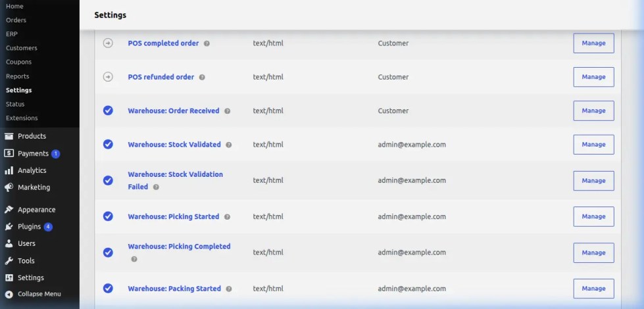
Task: Open the POS refunded order link
Action: click(x=161, y=77)
